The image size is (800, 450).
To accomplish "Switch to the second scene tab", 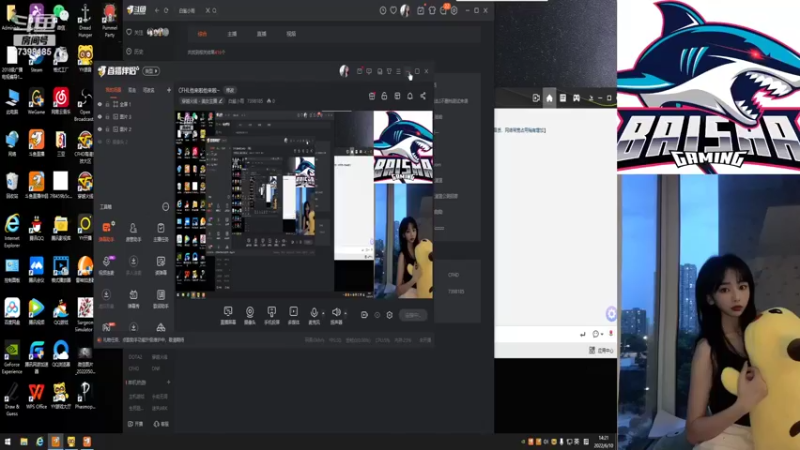I will point(132,90).
